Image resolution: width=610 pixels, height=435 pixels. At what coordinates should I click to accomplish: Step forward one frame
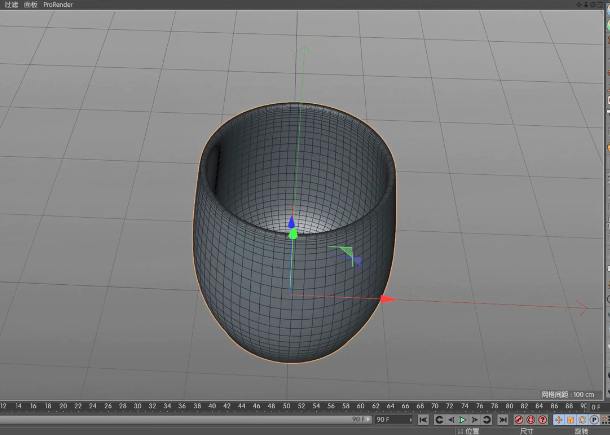475,420
